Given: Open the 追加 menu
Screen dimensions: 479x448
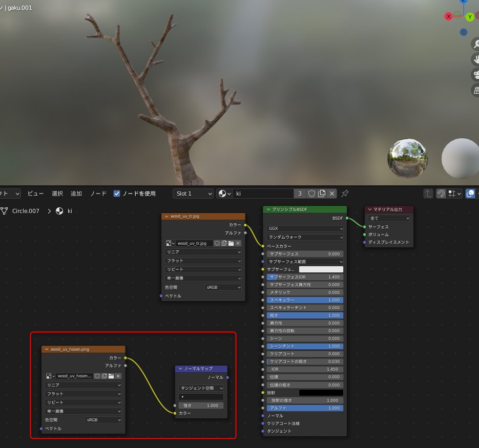Looking at the screenshot, I should click(x=76, y=194).
